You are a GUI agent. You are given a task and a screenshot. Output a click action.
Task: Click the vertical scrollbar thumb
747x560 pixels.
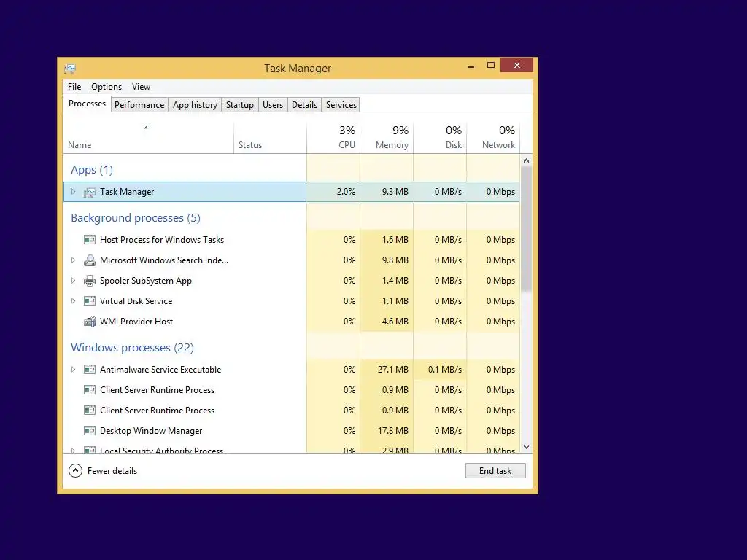pos(527,228)
